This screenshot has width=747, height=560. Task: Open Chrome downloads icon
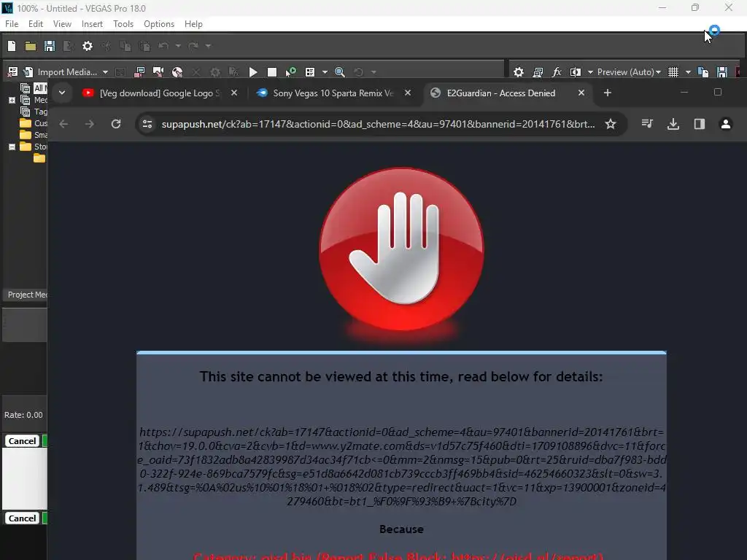pyautogui.click(x=673, y=124)
